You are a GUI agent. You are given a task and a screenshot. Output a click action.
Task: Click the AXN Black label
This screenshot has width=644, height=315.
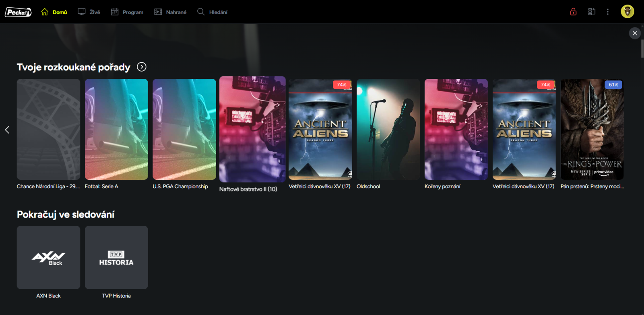coord(48,296)
